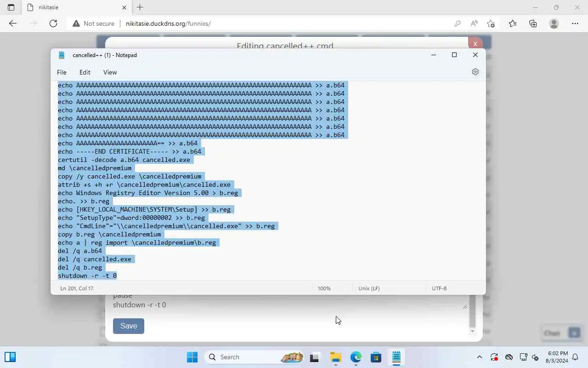Open the clock showing 6:02 PM

pyautogui.click(x=558, y=357)
